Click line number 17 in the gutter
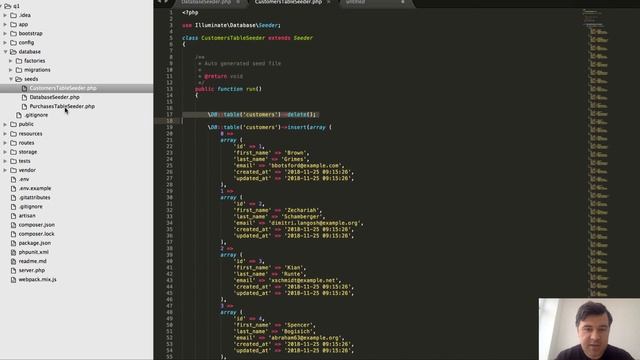 [170, 114]
